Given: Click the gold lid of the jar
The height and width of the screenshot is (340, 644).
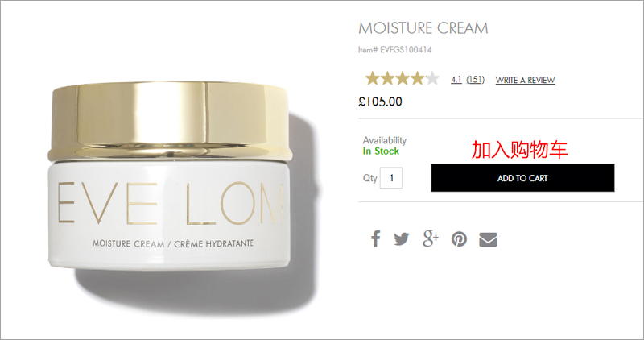Looking at the screenshot, I should point(170,120).
